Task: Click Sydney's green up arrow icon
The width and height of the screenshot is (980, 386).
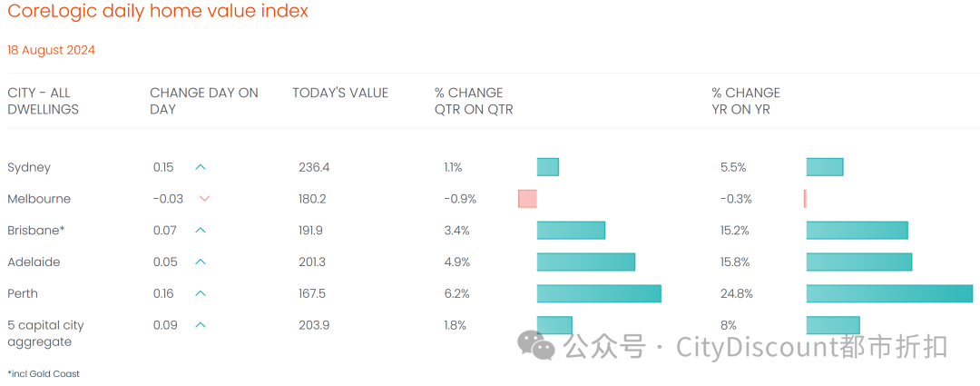Action: pos(201,167)
